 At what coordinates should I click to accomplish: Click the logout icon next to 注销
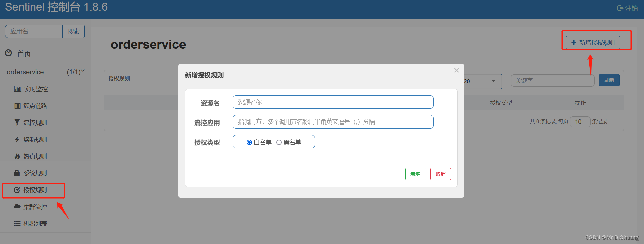click(x=620, y=8)
